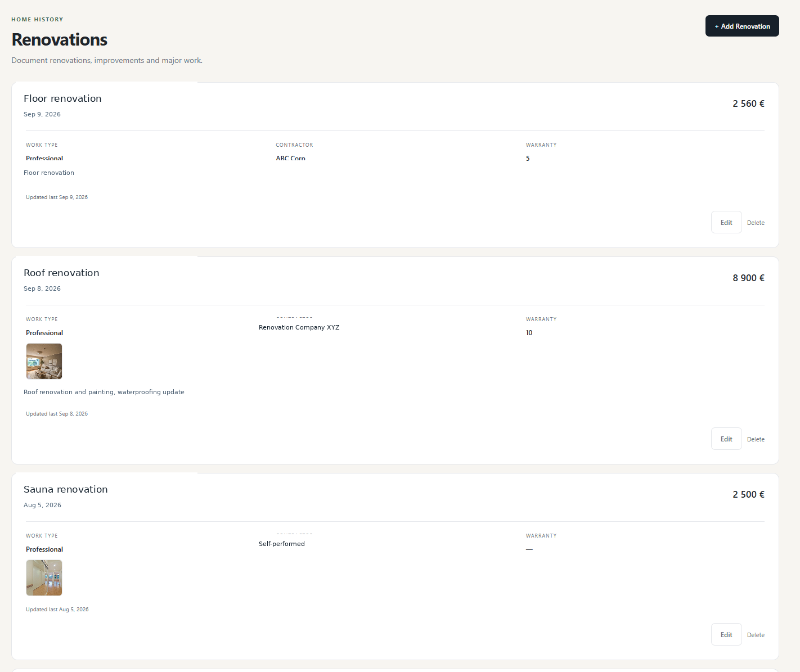Click the 8 900 € cost value
800x672 pixels.
click(748, 278)
